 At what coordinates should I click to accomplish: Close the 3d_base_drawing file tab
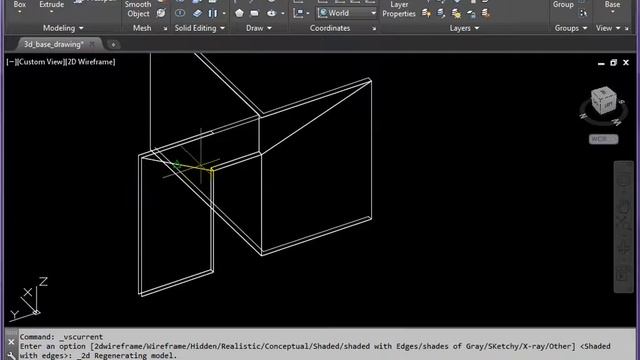(92, 44)
